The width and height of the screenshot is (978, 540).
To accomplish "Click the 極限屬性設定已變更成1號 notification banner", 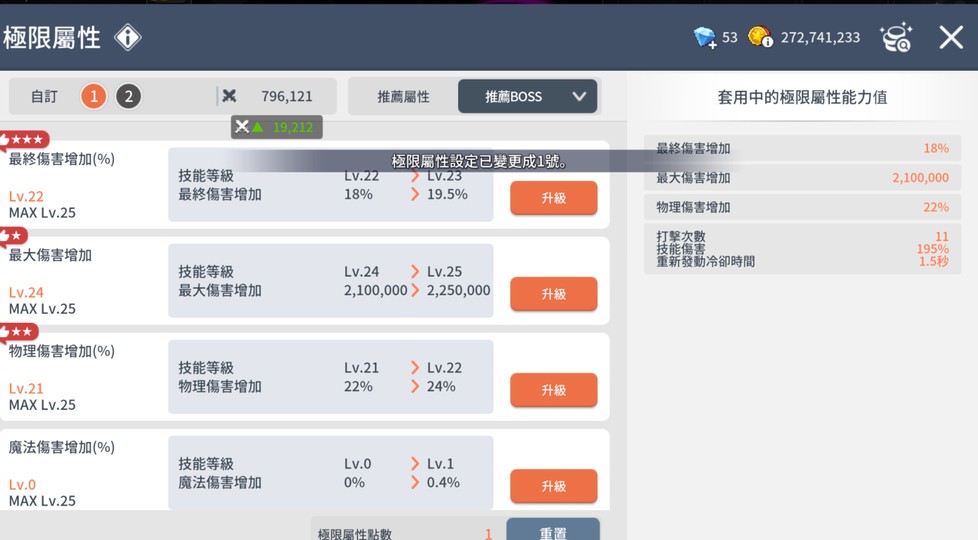I will (x=479, y=162).
